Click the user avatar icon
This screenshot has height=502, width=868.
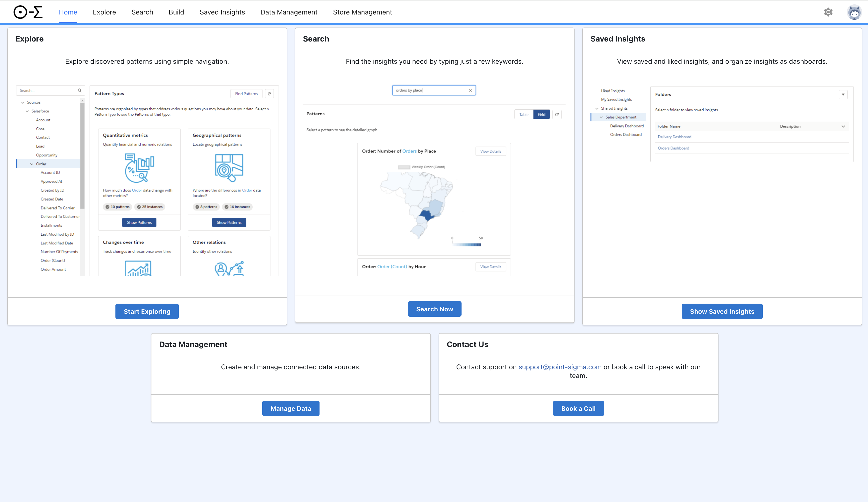(x=854, y=12)
